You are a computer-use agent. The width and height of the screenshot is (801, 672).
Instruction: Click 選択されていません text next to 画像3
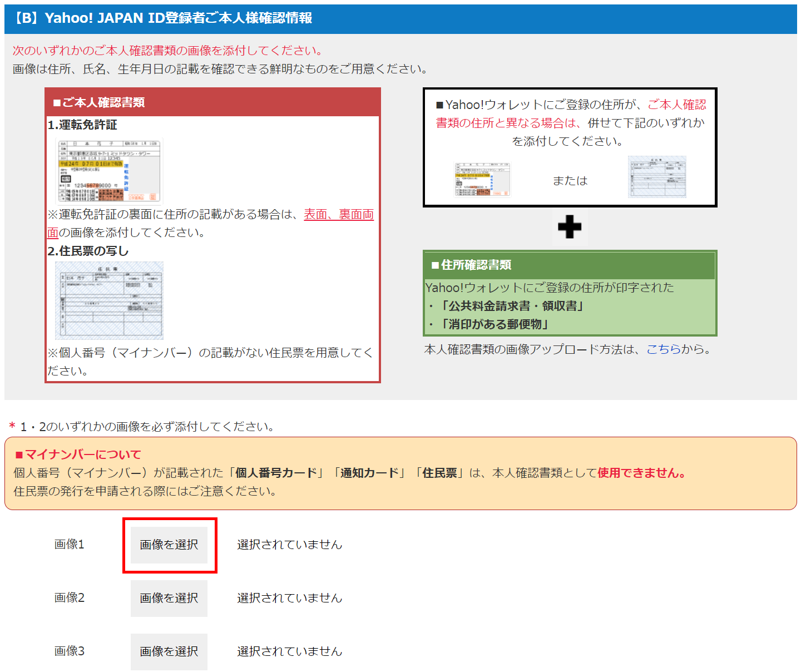pos(289,651)
